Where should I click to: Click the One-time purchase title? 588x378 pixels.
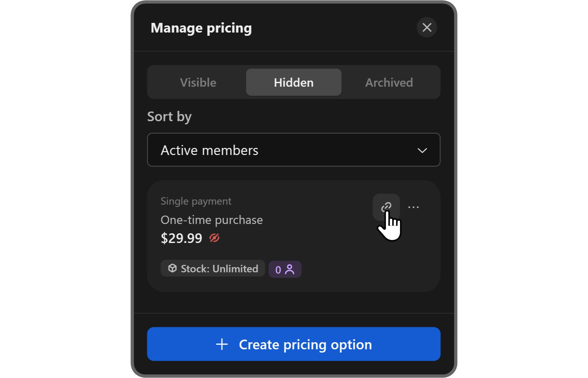(212, 220)
